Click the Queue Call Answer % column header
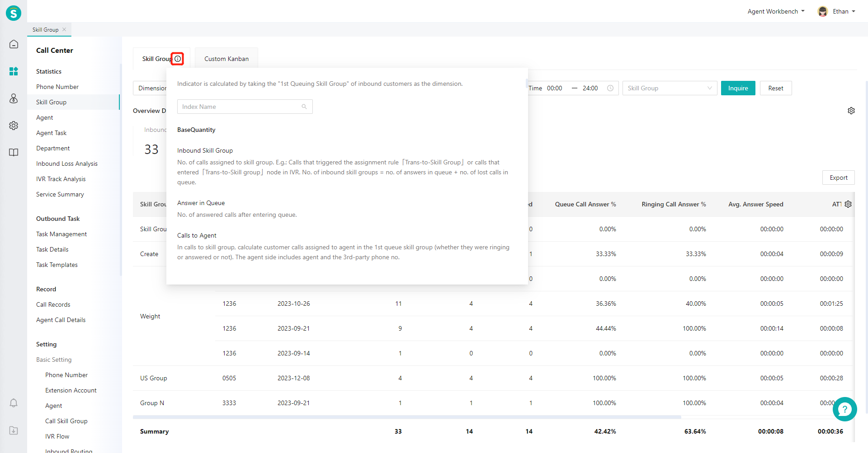 (x=585, y=204)
